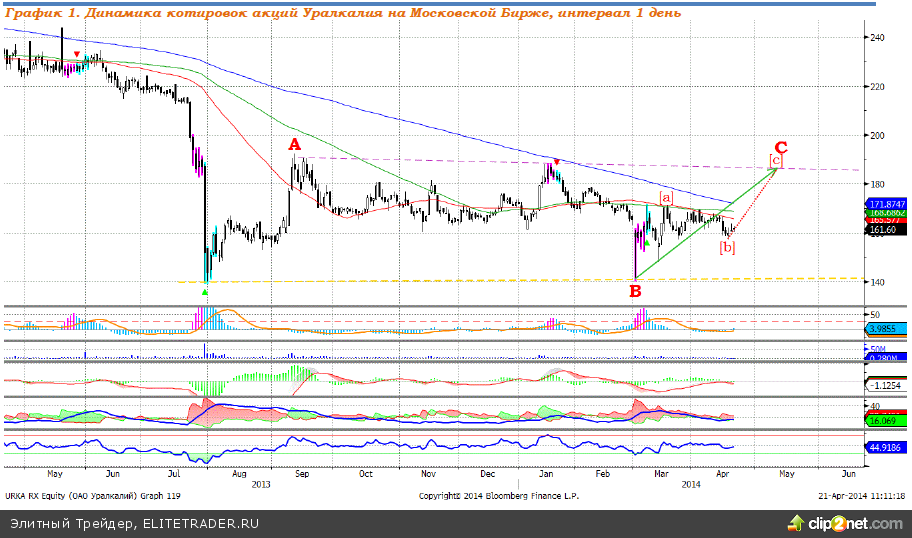
Task: Click the blue 171.8747 price tag
Action: coord(883,203)
